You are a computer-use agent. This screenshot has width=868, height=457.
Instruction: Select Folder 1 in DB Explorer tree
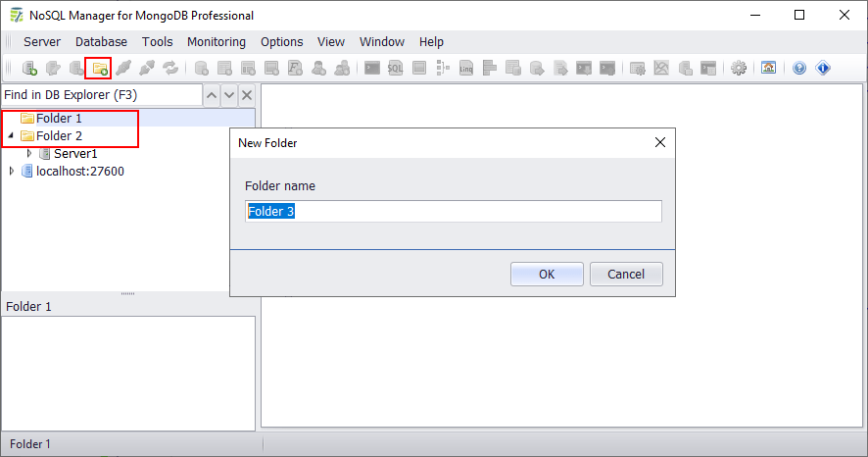(x=59, y=119)
